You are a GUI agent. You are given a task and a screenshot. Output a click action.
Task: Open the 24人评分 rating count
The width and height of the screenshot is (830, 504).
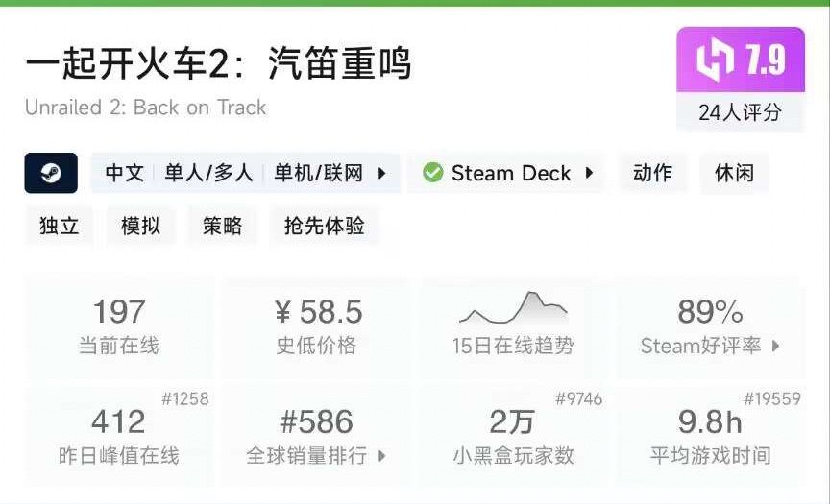click(x=740, y=112)
